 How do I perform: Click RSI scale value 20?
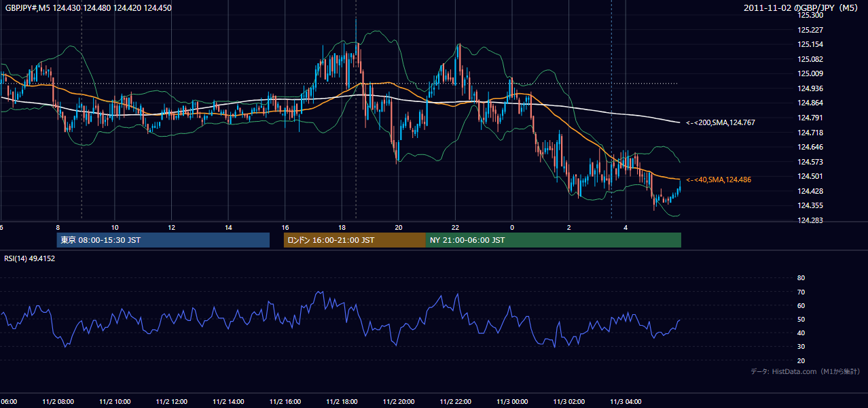(801, 360)
